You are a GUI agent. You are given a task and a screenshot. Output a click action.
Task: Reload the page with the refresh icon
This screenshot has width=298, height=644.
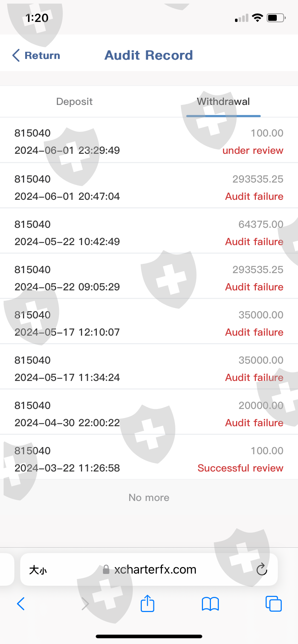(262, 569)
